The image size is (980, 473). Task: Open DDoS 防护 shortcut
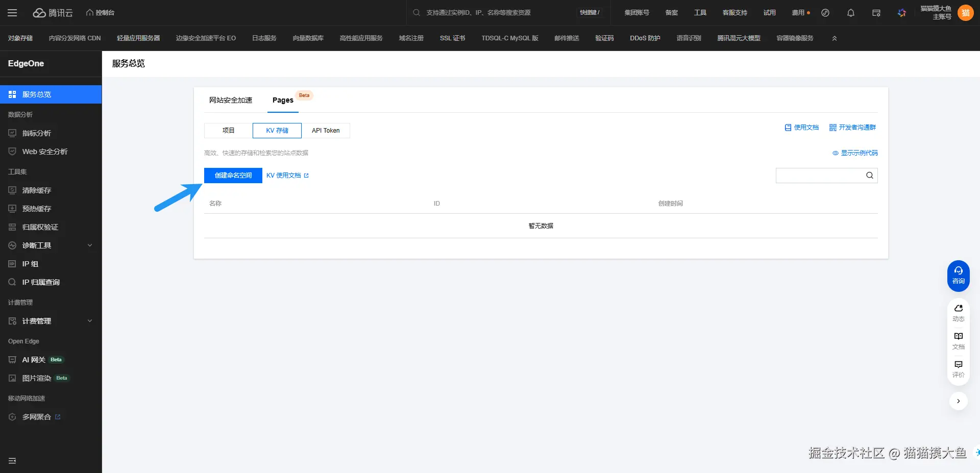point(645,38)
